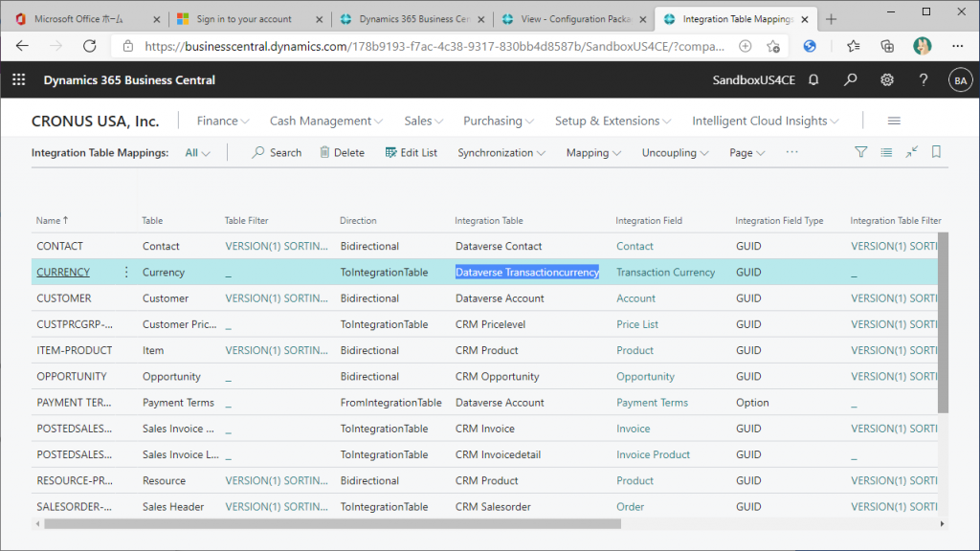The image size is (980, 551).
Task: Click FromIntegrationTable direction cell
Action: pos(390,403)
